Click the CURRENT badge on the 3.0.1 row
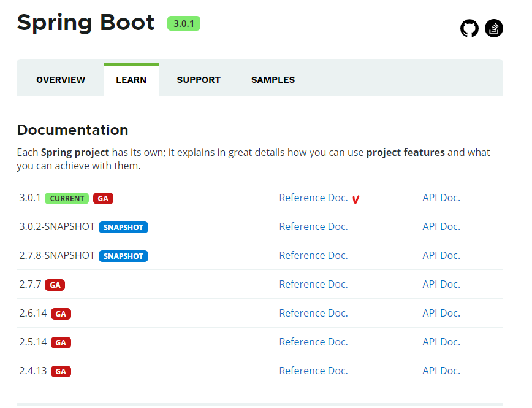The height and width of the screenshot is (408, 532). pos(67,198)
